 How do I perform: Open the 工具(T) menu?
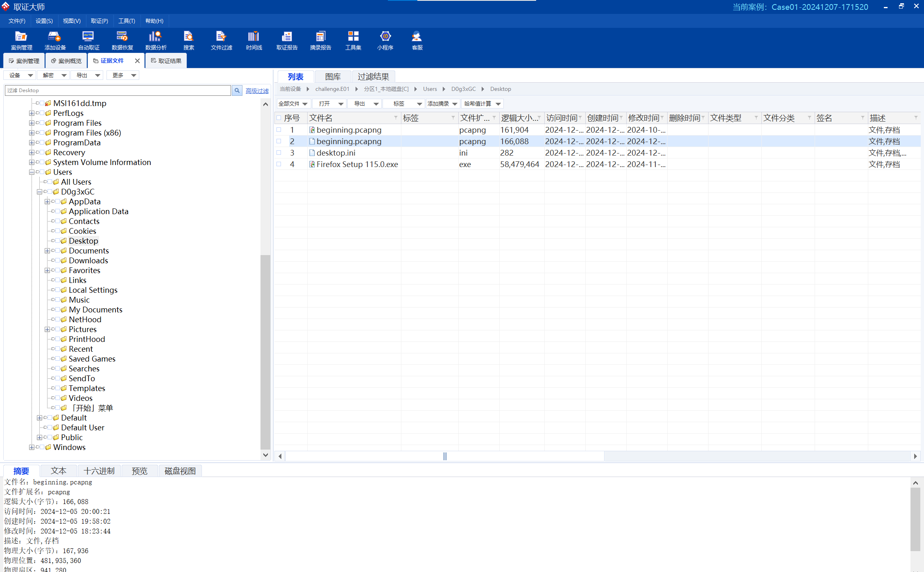coord(127,21)
